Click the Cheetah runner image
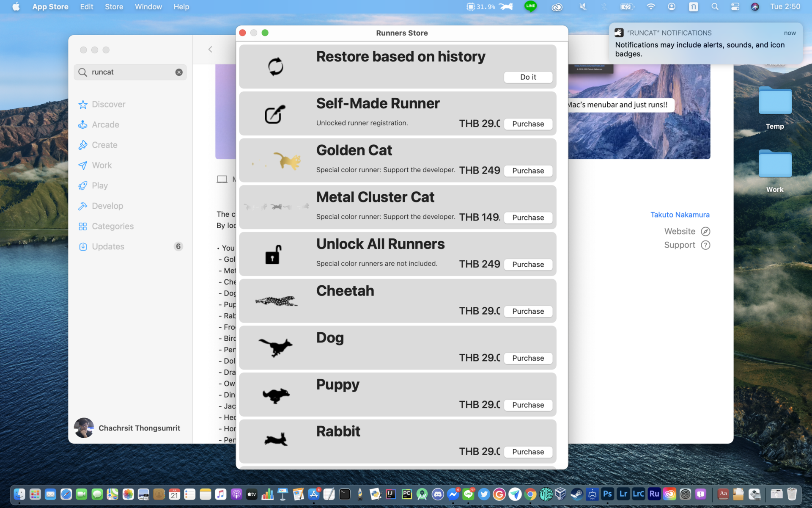The height and width of the screenshot is (508, 812). [x=277, y=301]
